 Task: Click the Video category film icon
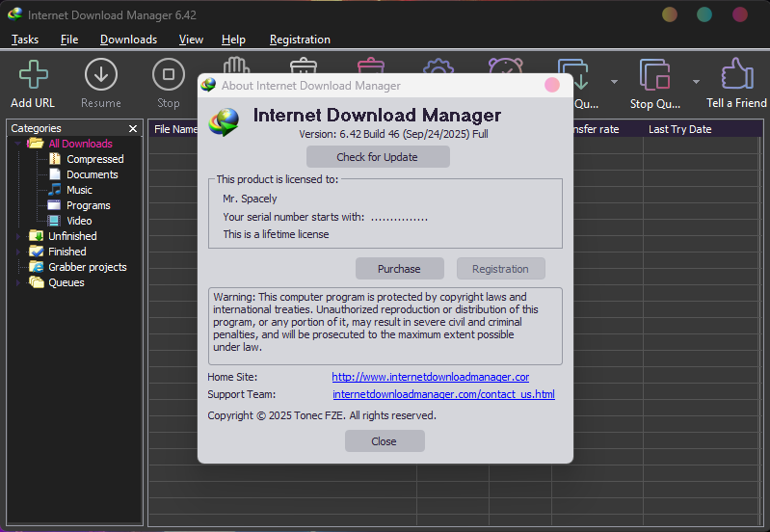[x=54, y=221]
